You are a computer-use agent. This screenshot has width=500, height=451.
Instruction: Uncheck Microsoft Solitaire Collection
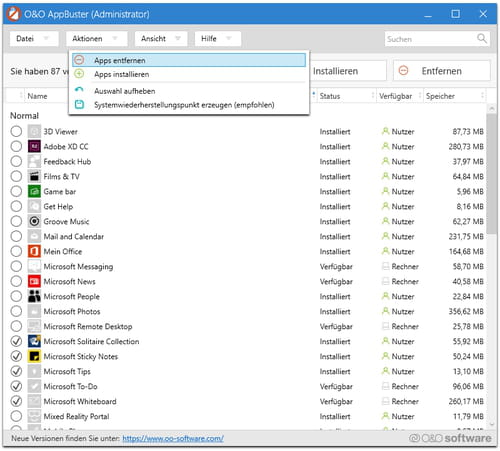16,341
